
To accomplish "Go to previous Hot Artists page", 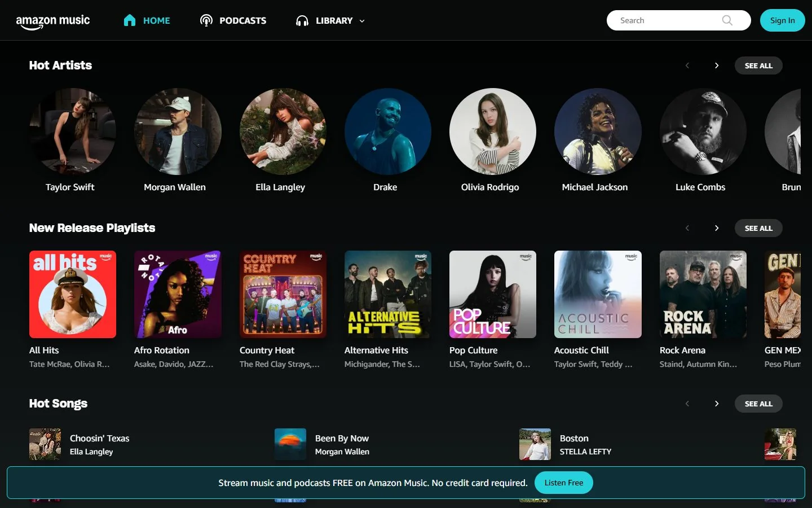I will coord(687,65).
